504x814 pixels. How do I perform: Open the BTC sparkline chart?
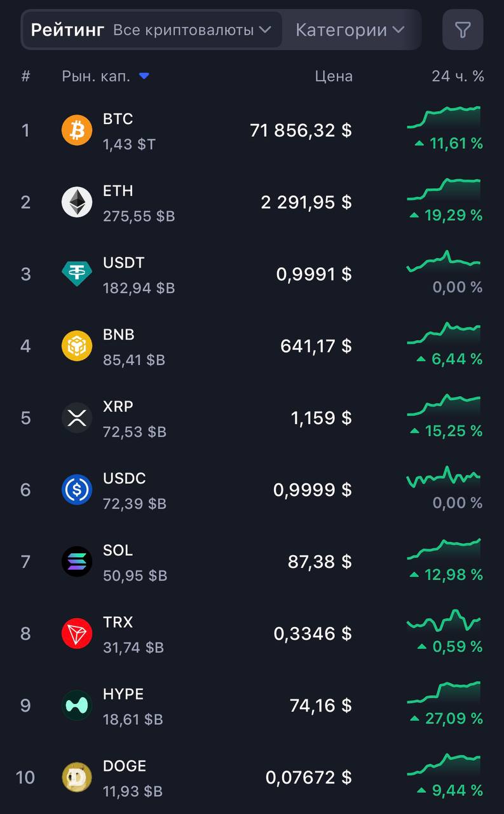tap(444, 118)
